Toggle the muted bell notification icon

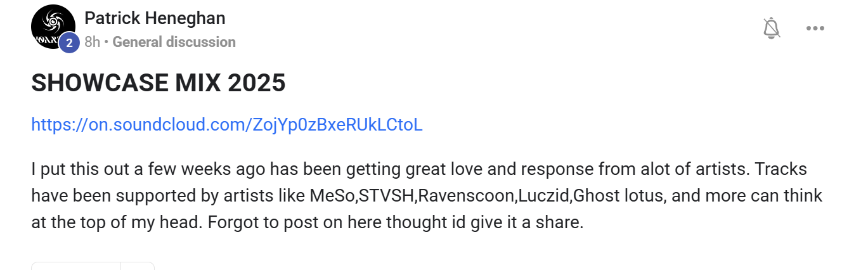771,29
